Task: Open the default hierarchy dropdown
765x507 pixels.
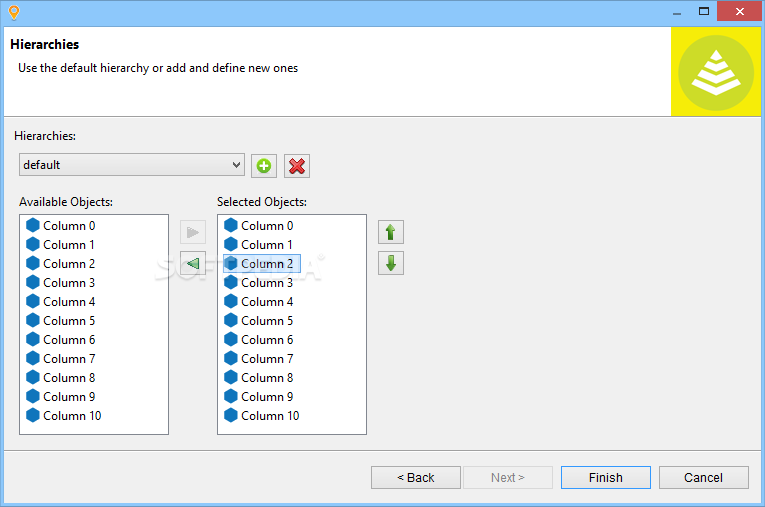Action: point(132,165)
